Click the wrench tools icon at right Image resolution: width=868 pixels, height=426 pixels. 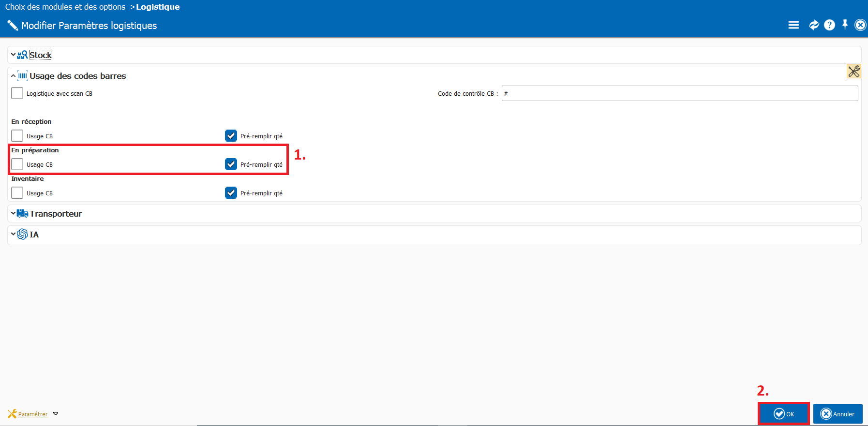[x=853, y=72]
